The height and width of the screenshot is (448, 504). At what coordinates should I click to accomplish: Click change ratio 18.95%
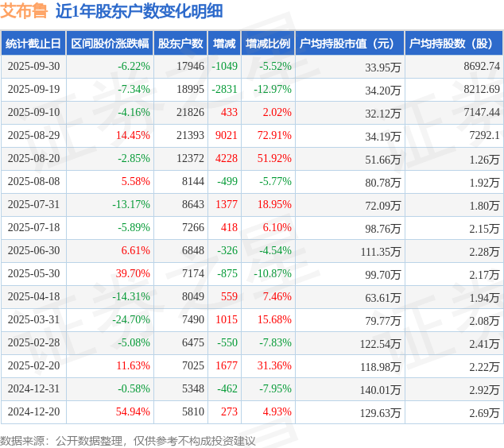tap(274, 204)
